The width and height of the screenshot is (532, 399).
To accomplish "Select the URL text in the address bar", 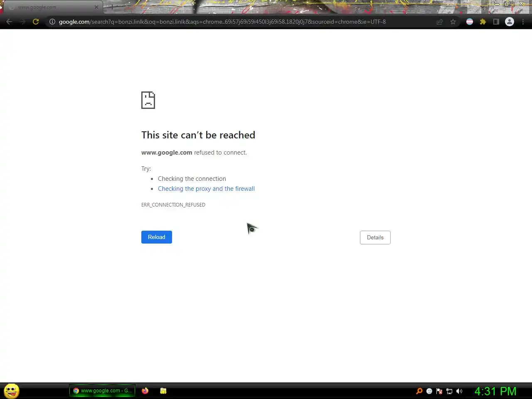I will [222, 22].
